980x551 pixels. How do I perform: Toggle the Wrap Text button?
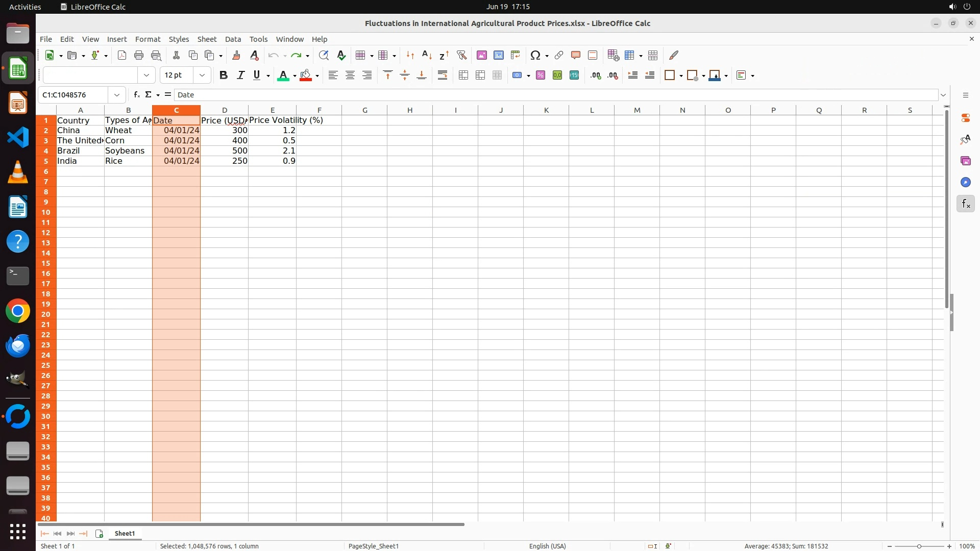point(443,75)
